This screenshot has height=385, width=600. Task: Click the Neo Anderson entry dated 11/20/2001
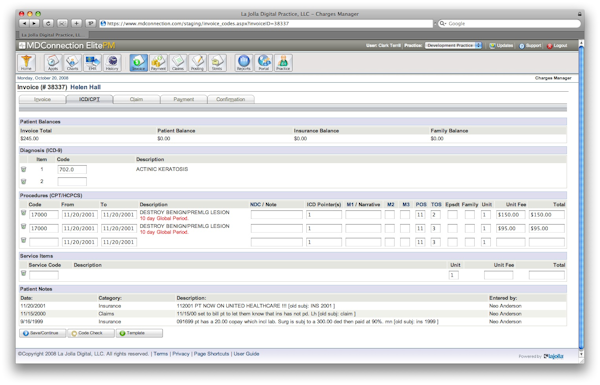[x=505, y=306]
